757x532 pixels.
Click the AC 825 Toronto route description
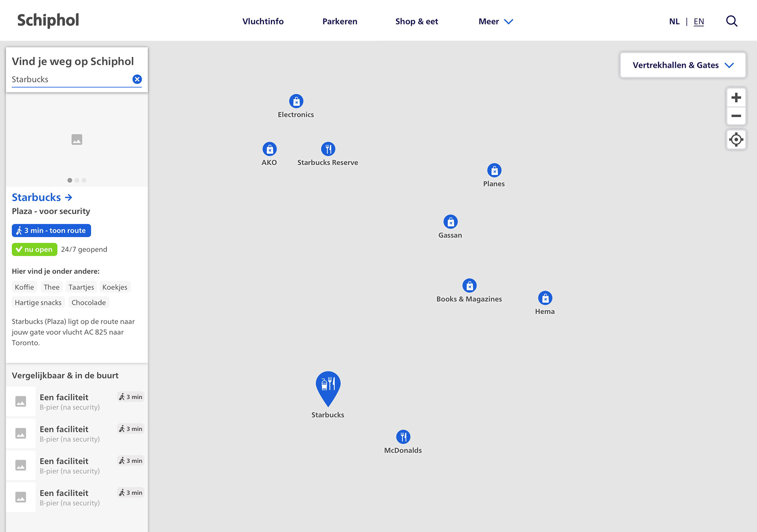tap(73, 332)
